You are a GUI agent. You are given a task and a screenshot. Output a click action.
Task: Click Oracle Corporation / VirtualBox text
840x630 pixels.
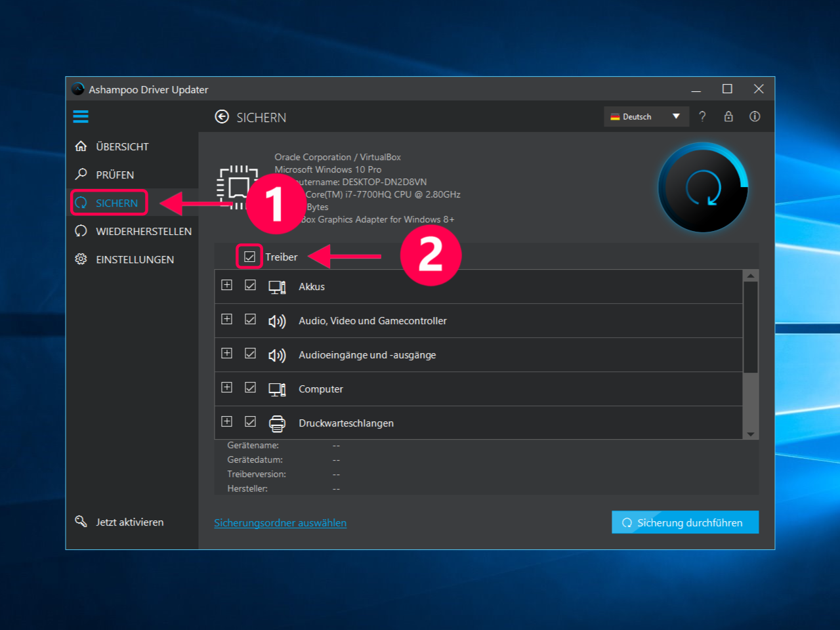point(337,157)
